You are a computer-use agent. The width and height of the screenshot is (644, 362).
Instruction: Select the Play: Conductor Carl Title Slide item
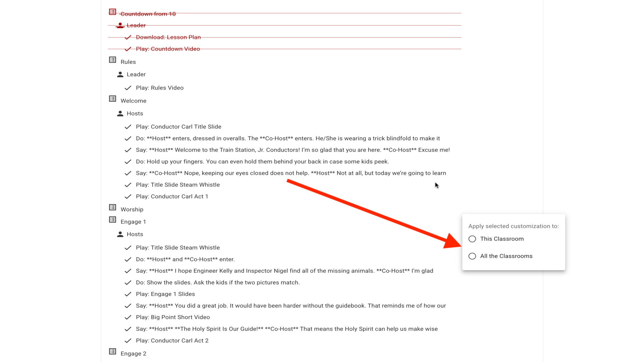pyautogui.click(x=178, y=127)
